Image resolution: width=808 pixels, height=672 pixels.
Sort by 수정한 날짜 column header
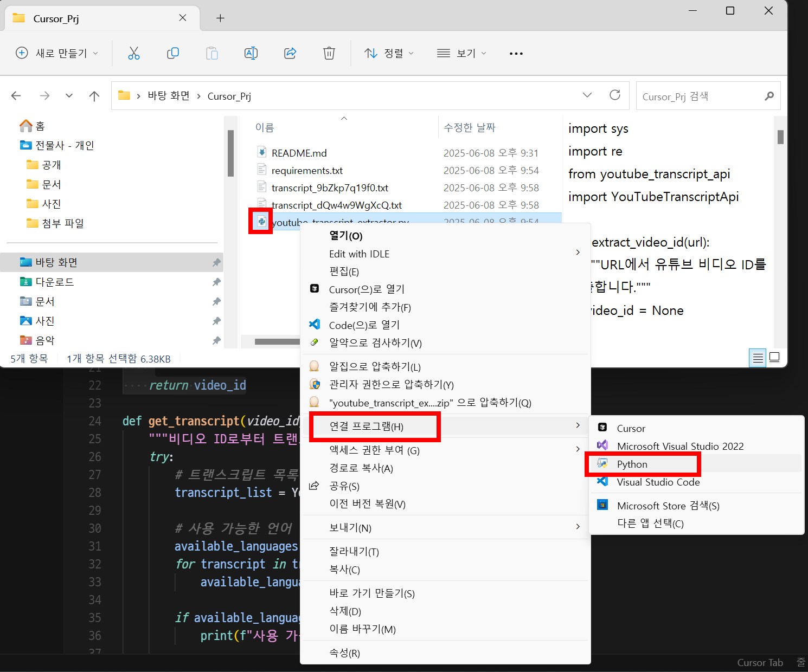[x=470, y=127]
